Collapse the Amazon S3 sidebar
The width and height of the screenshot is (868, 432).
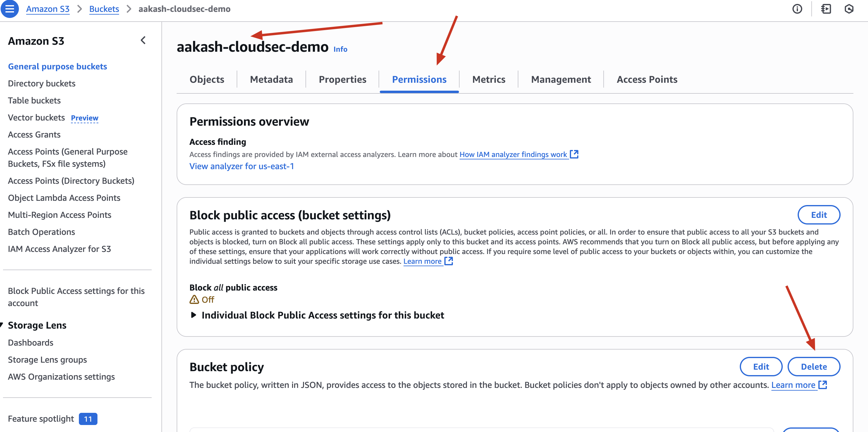coord(143,40)
